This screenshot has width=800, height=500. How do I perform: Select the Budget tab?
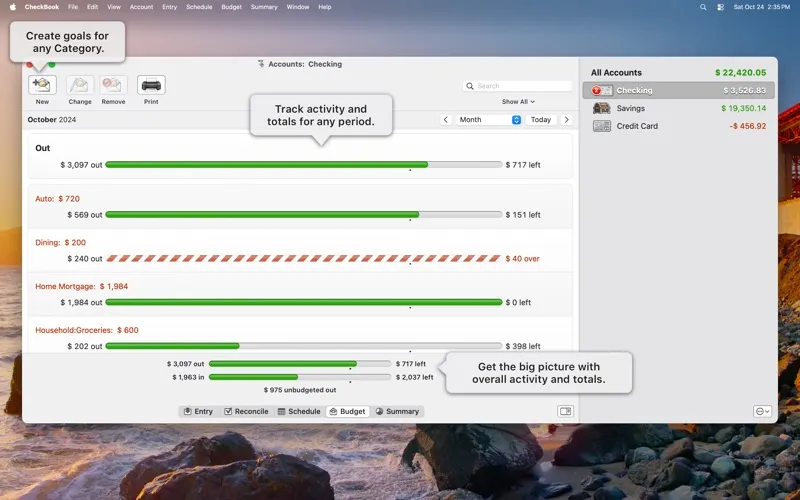tap(347, 411)
